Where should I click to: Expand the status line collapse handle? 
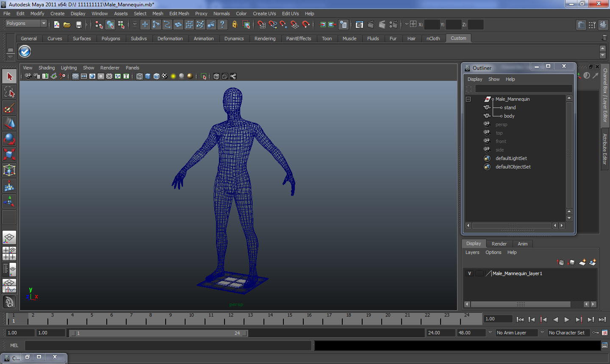(87, 25)
